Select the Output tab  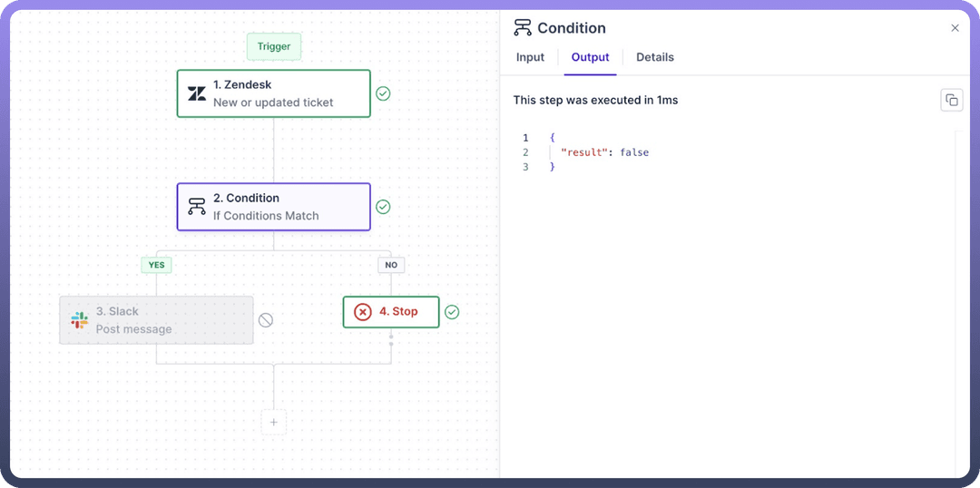[590, 57]
